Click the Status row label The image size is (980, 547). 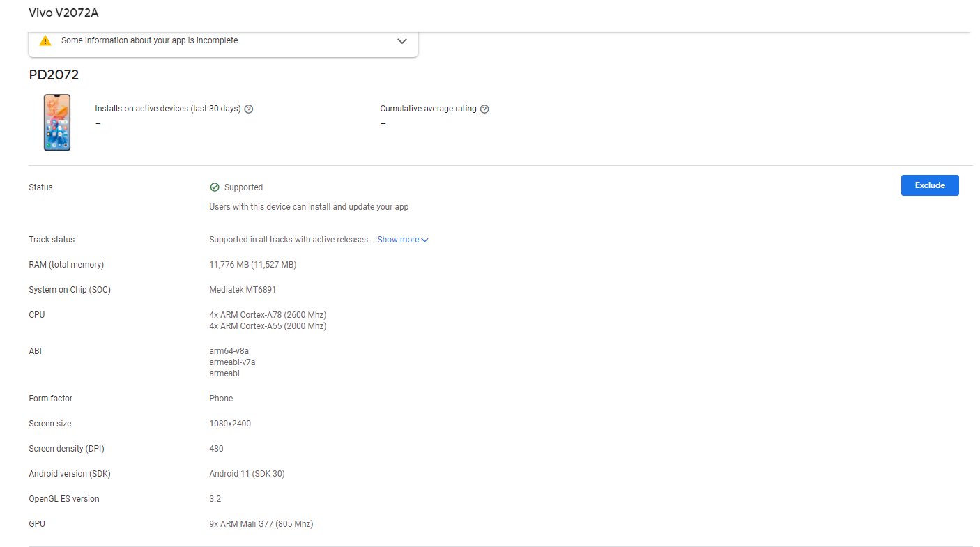coord(40,187)
